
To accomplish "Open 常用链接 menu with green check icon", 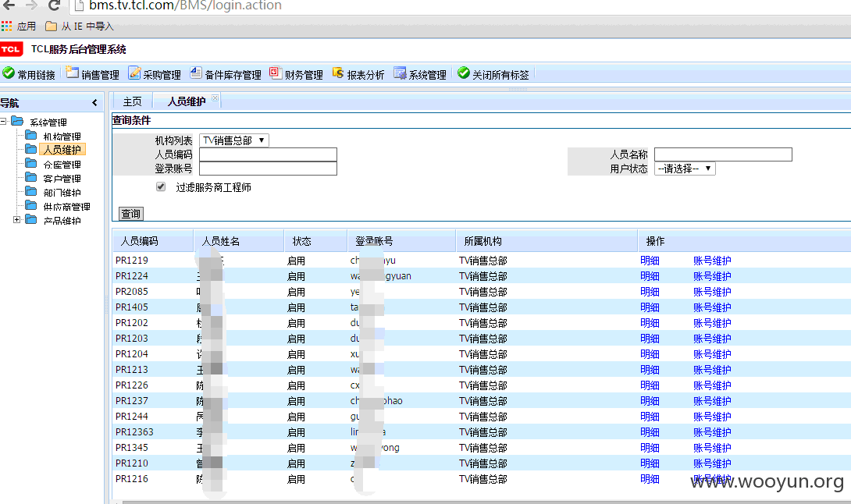I will pos(29,74).
